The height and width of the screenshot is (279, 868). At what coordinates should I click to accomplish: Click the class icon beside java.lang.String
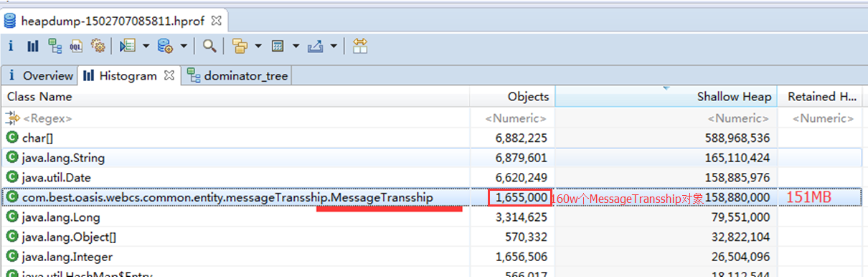12,158
